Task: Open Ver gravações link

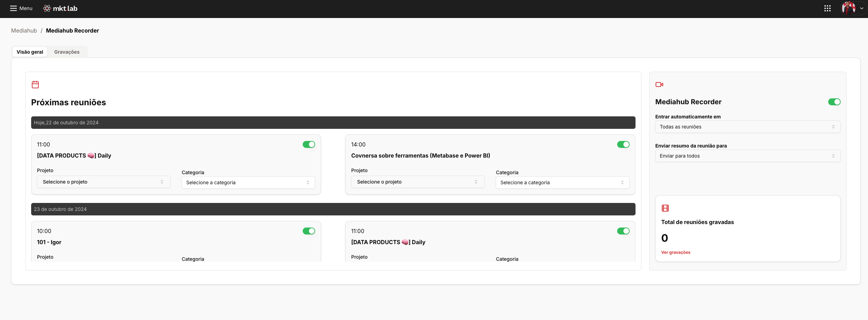Action: tap(676, 252)
